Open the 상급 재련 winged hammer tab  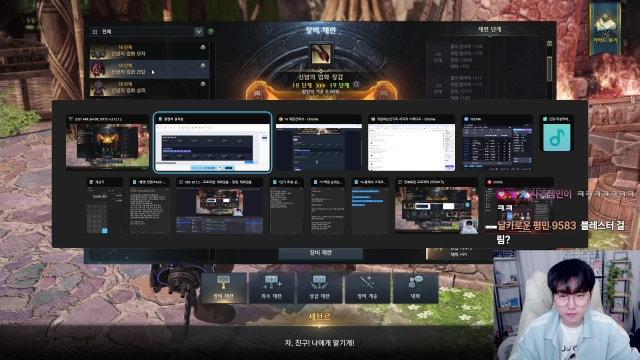click(x=319, y=288)
